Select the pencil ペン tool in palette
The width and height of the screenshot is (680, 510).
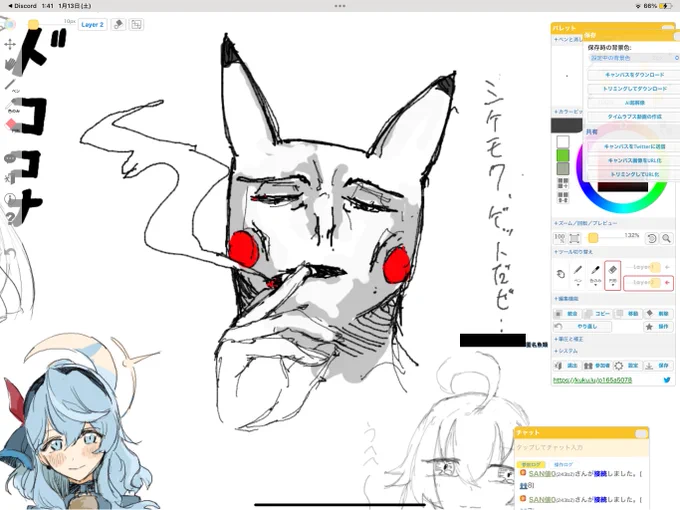pos(578,275)
